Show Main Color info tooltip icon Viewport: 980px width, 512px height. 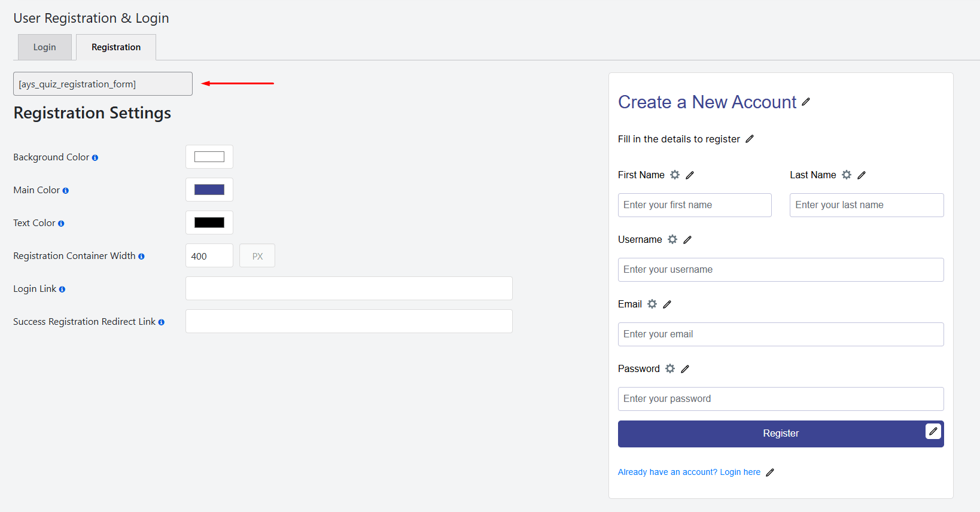66,191
